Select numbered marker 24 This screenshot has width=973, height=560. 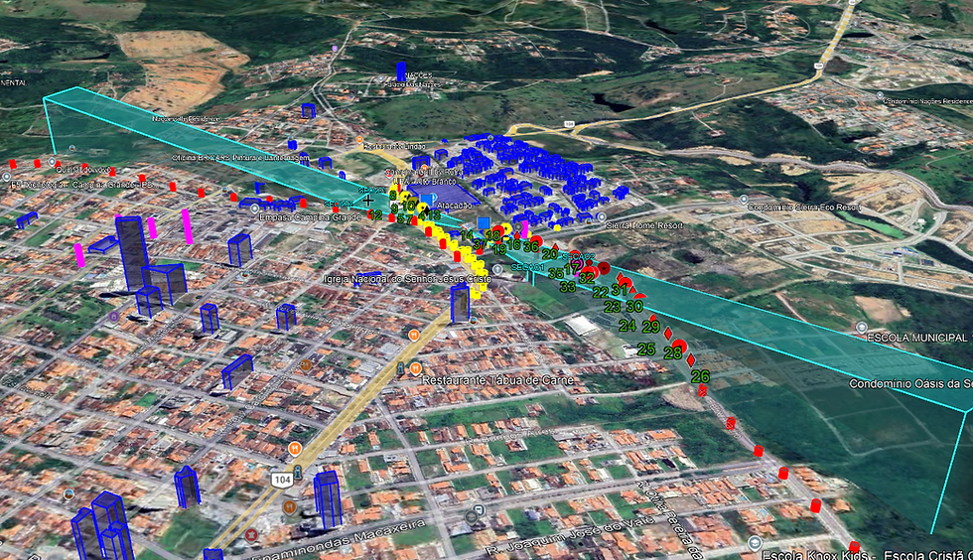tap(627, 326)
